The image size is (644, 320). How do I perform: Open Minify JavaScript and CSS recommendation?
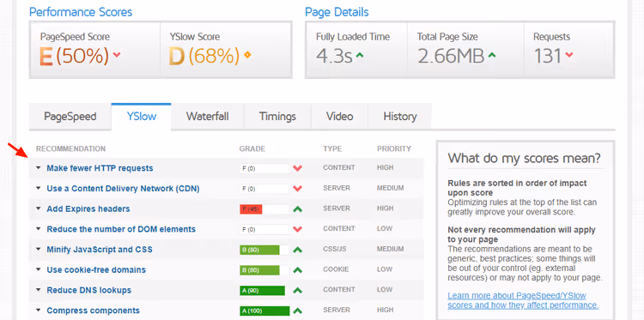click(100, 250)
